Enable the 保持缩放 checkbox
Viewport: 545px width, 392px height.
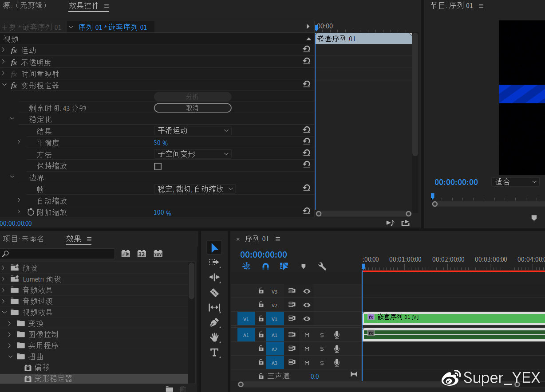[158, 166]
